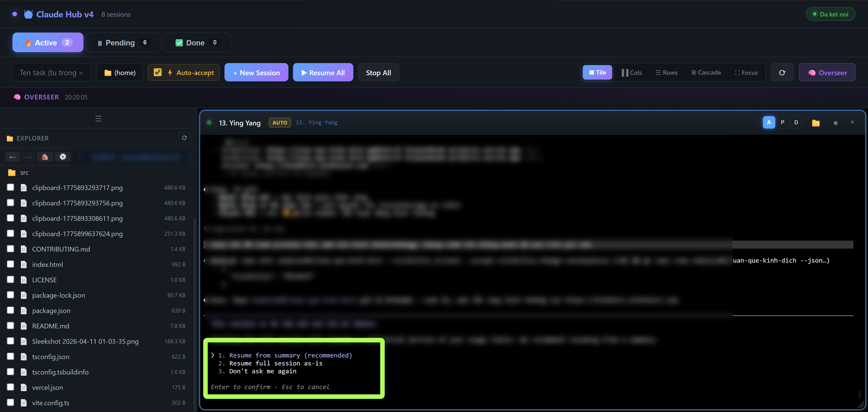This screenshot has width=868, height=412.
Task: Toggle the Auto-accept checkbox
Action: tap(157, 72)
